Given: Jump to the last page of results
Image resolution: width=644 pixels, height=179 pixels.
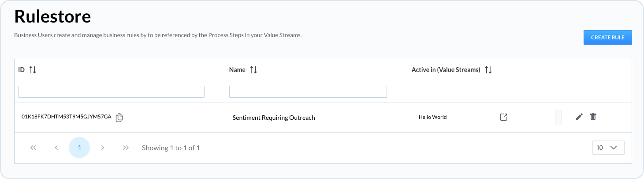Looking at the screenshot, I should pyautogui.click(x=126, y=148).
